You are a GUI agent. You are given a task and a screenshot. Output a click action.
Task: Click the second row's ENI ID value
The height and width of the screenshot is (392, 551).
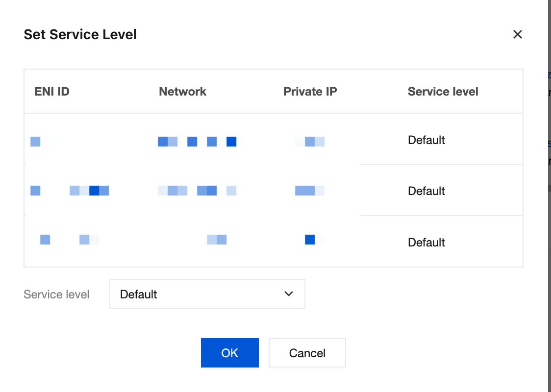[70, 191]
